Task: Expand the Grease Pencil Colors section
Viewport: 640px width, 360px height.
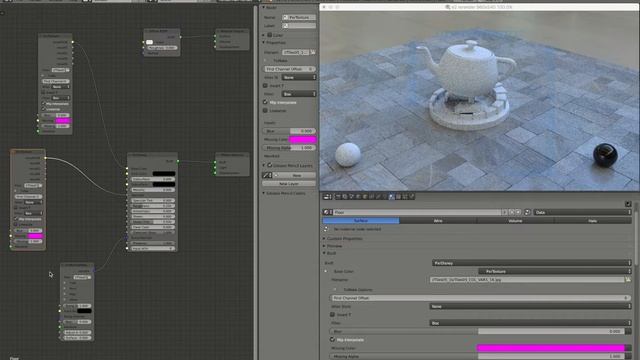Action: [x=264, y=193]
